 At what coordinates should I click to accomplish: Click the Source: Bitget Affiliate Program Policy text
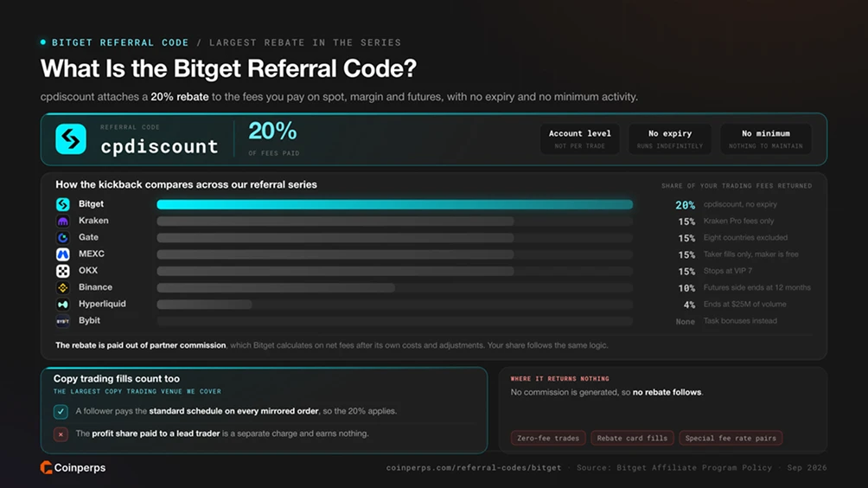coord(673,467)
